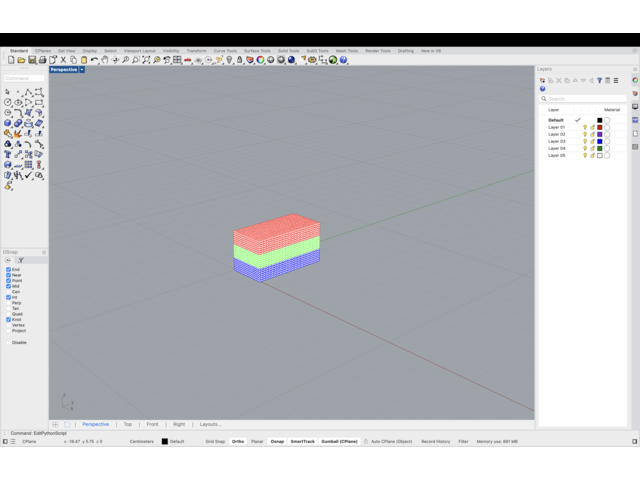Click the light bulb Hide objects icon
This screenshot has width=640, height=480.
click(x=229, y=60)
